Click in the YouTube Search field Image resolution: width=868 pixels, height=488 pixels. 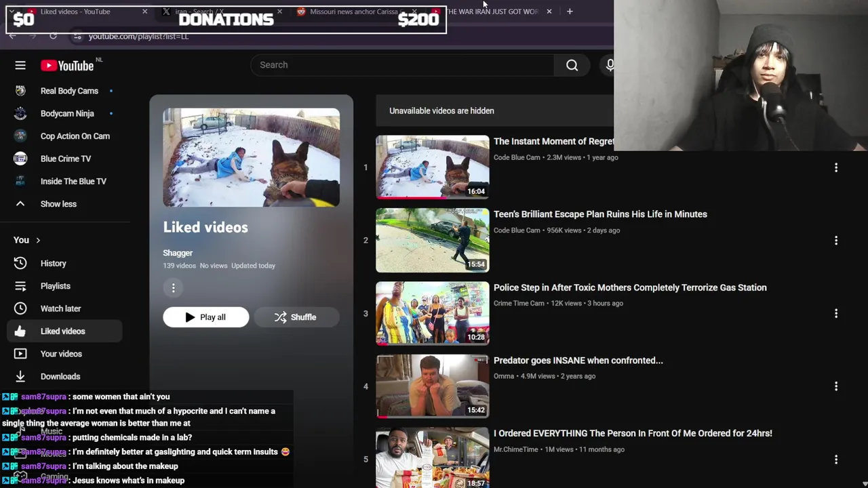403,65
